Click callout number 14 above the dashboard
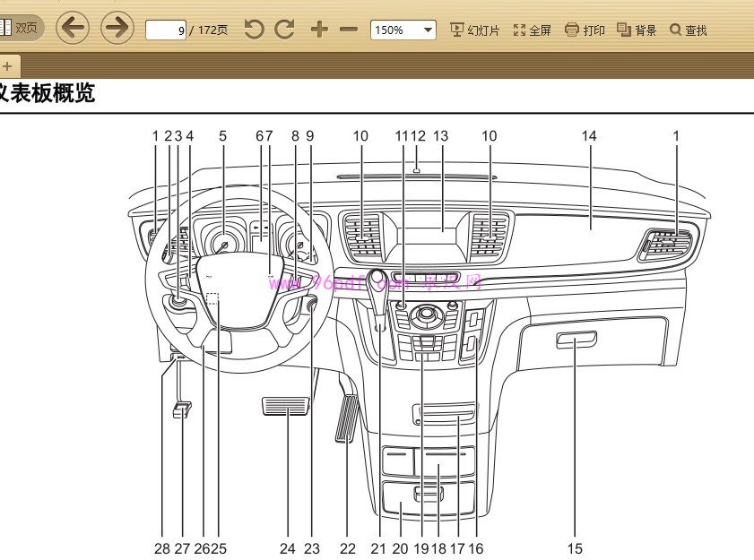Screen dimensions: 754x560 coord(588,136)
